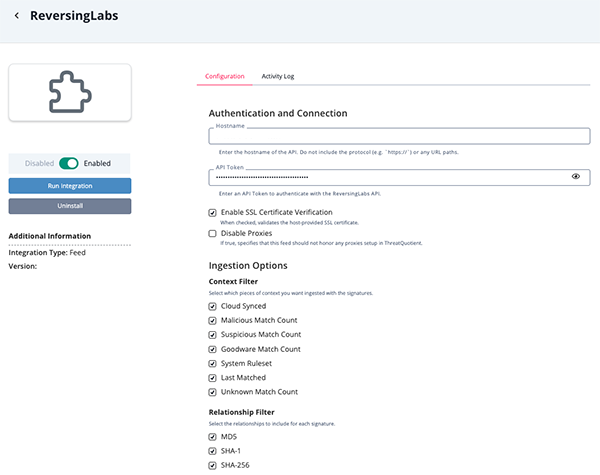Uncheck the Cloud Synced checkbox
This screenshot has height=475, width=600.
[212, 306]
